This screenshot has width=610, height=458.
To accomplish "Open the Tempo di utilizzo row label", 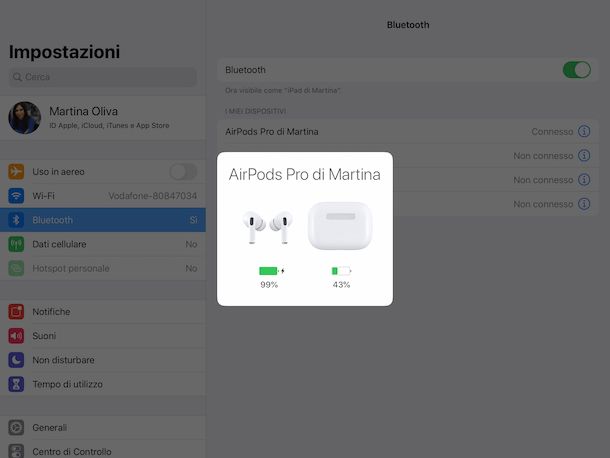I will 68,384.
